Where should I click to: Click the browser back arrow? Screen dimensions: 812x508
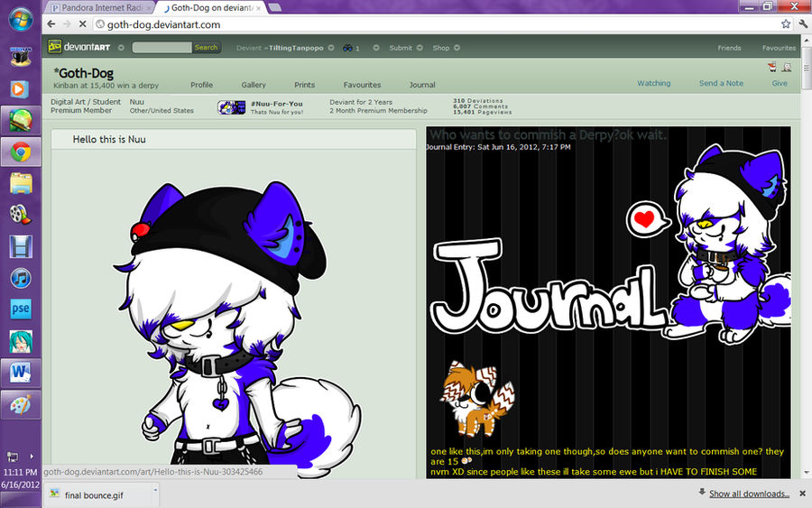click(x=51, y=23)
